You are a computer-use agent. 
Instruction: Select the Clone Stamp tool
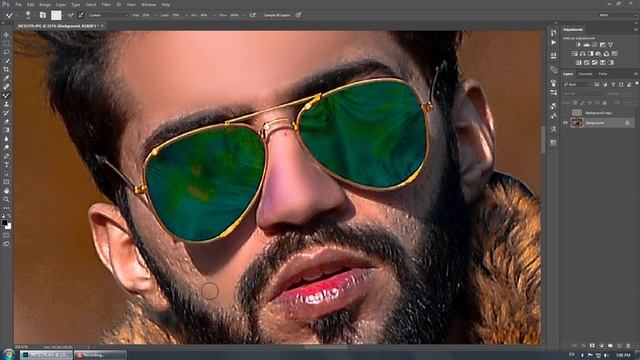(6, 104)
